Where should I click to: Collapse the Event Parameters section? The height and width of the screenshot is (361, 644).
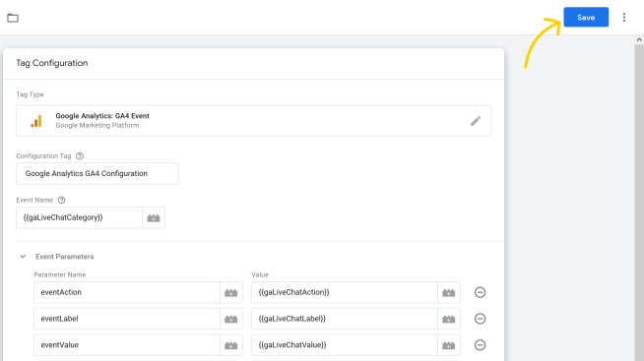(x=23, y=257)
